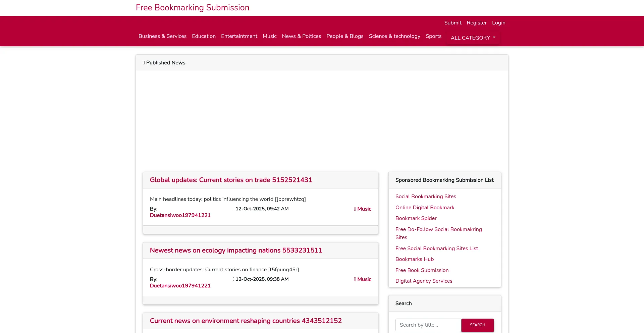Open the Digital Agency Services link
The image size is (644, 333).
423,281
